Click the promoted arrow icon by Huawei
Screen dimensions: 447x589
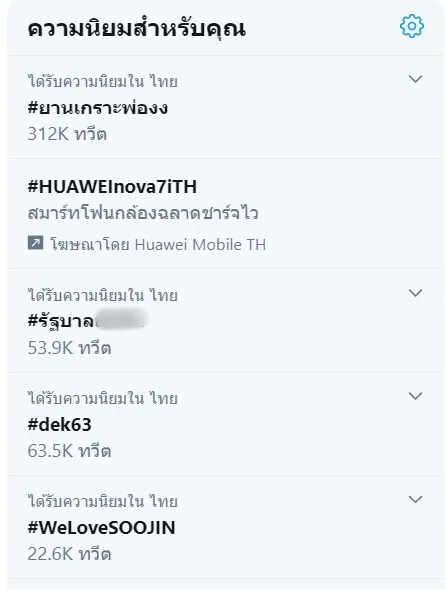click(x=35, y=242)
